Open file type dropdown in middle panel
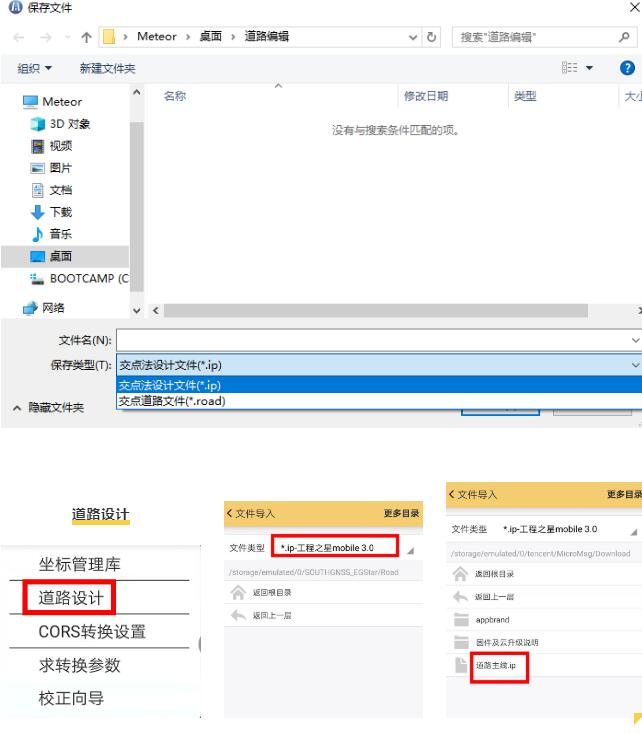 [411, 550]
